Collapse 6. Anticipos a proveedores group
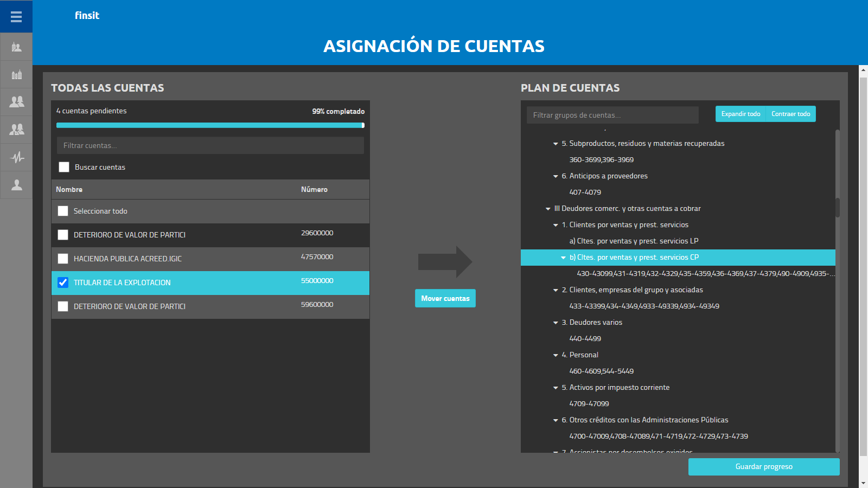This screenshot has width=868, height=488. tap(556, 176)
